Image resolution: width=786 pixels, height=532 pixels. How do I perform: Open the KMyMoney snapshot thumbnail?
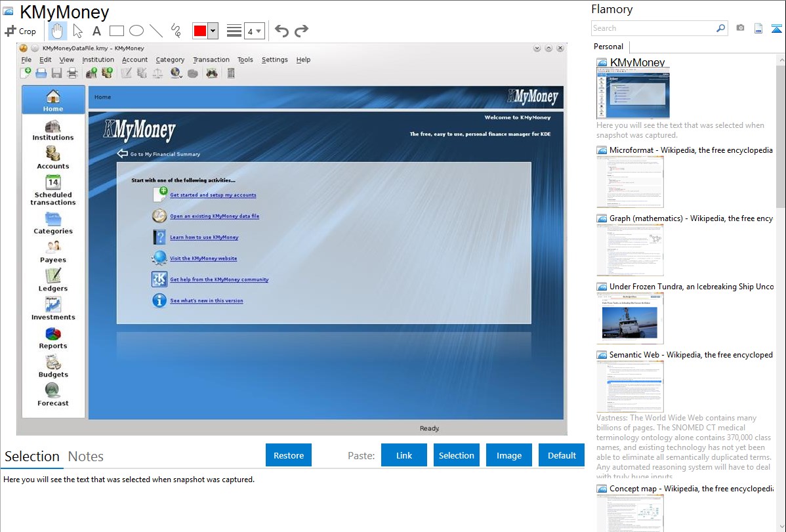pyautogui.click(x=632, y=93)
